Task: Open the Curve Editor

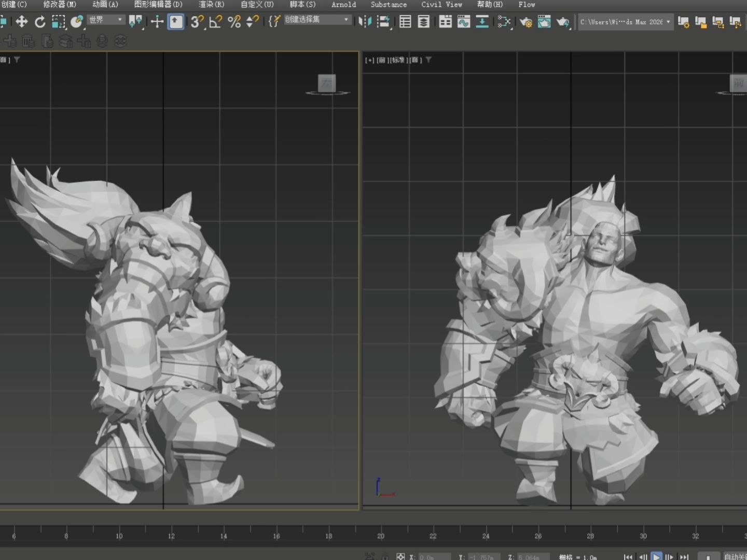Action: (463, 22)
